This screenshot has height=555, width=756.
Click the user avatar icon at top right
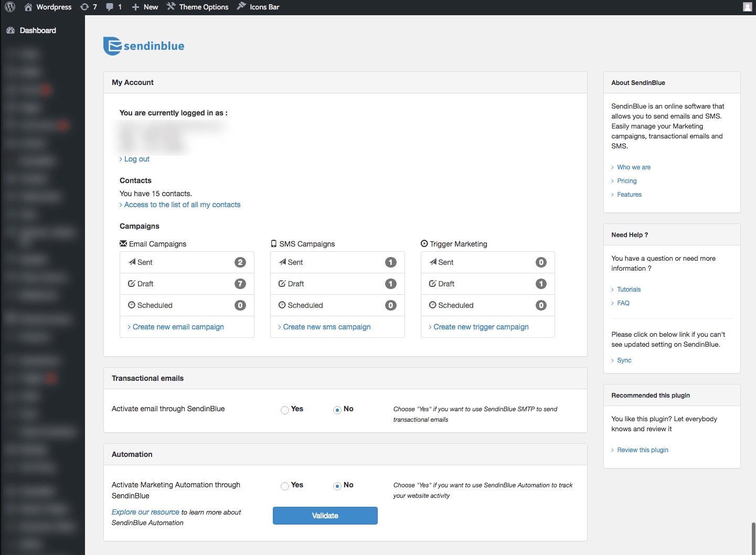(747, 7)
